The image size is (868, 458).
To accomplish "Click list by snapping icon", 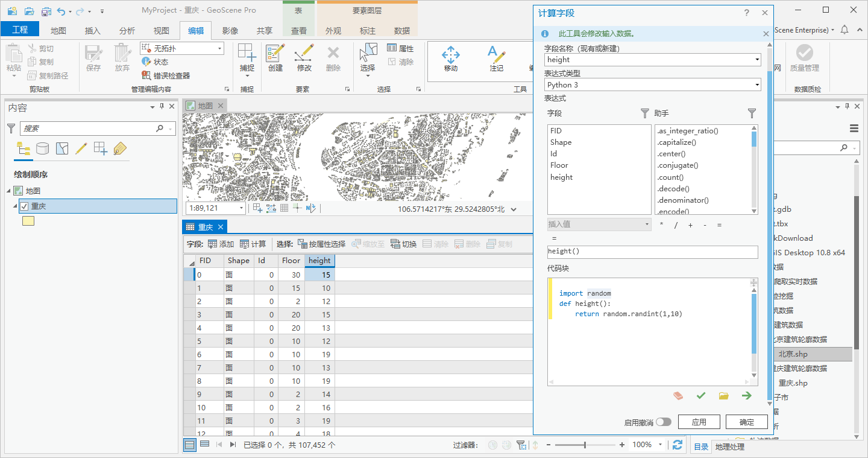I will click(x=101, y=148).
